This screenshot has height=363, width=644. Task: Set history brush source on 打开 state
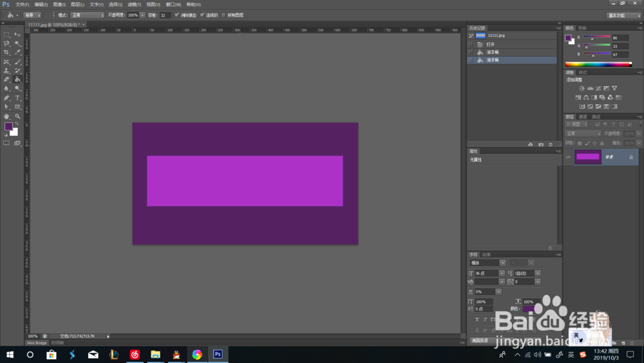pyautogui.click(x=471, y=44)
